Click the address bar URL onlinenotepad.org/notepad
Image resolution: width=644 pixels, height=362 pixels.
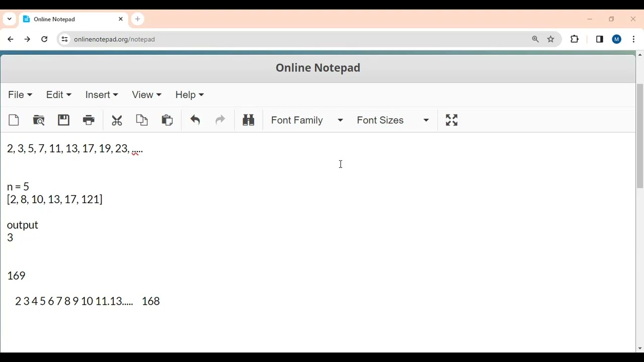(114, 39)
